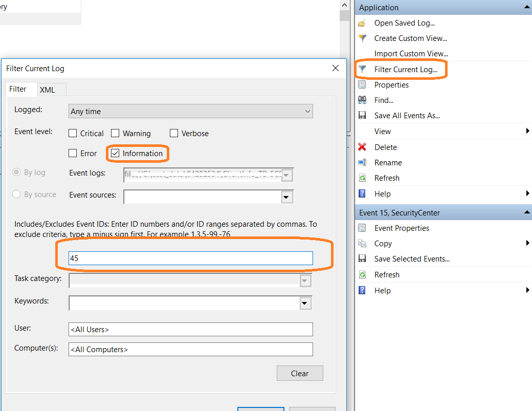Select the By source radio button
This screenshot has width=532, height=411.
point(16,194)
